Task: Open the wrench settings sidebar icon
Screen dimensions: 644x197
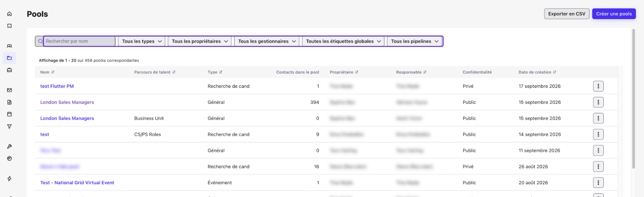Action: 9,147
